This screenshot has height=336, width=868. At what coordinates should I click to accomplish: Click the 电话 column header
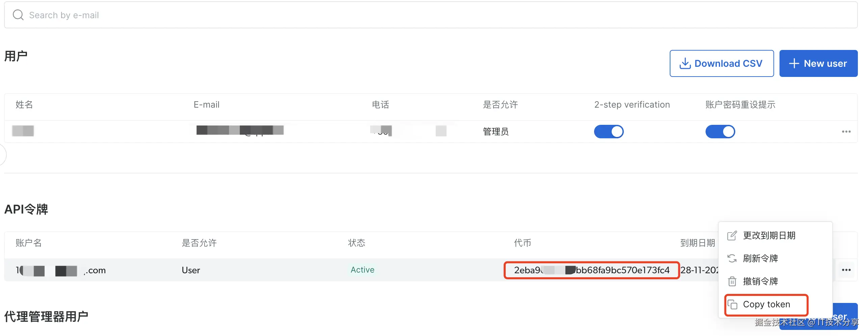380,105
